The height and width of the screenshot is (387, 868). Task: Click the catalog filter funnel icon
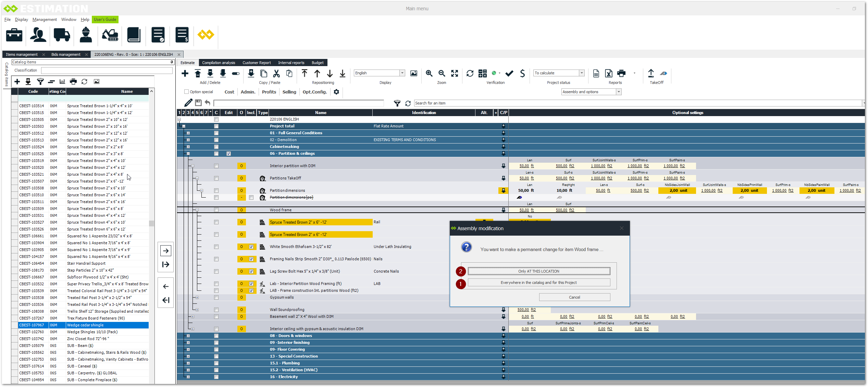click(40, 82)
